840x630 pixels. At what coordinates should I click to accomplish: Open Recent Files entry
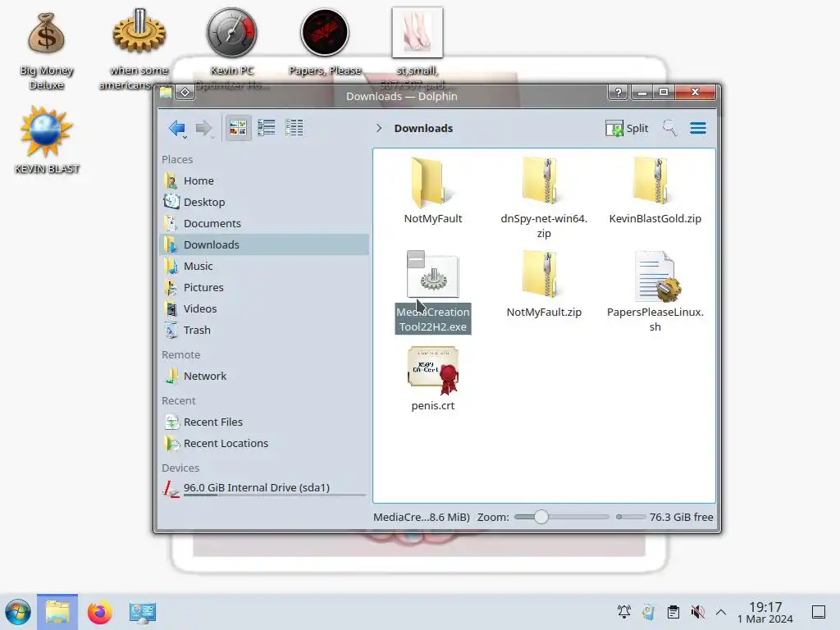coord(264,422)
